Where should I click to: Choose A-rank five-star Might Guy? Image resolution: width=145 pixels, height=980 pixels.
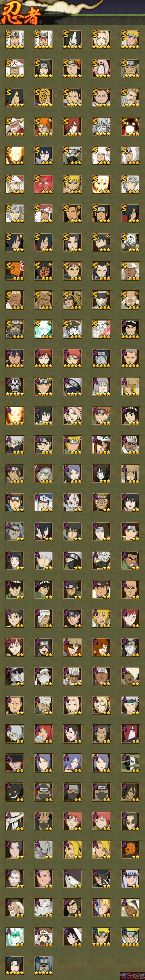pyautogui.click(x=130, y=329)
